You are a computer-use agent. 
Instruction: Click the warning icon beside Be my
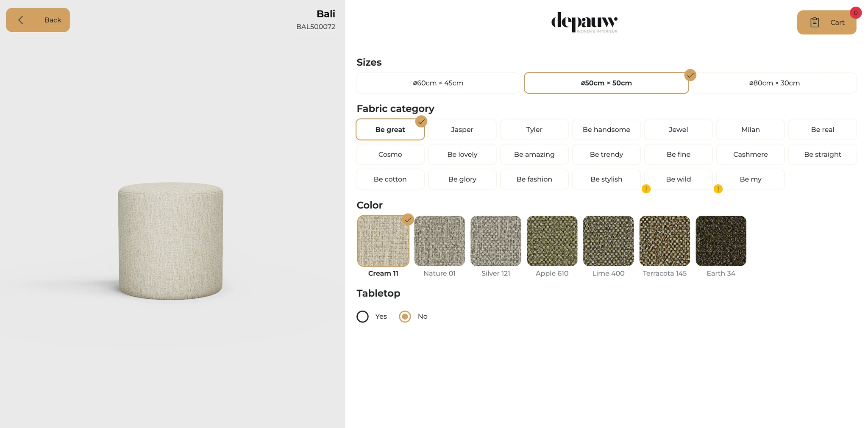(718, 189)
